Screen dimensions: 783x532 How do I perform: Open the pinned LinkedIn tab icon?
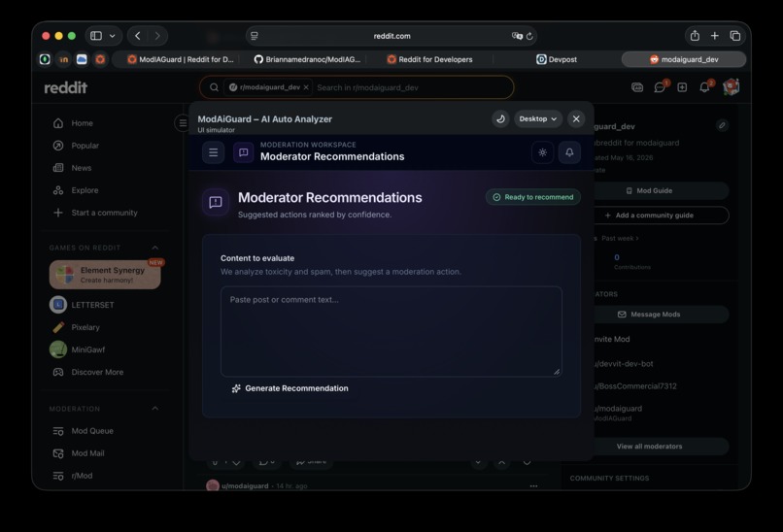[x=63, y=59]
